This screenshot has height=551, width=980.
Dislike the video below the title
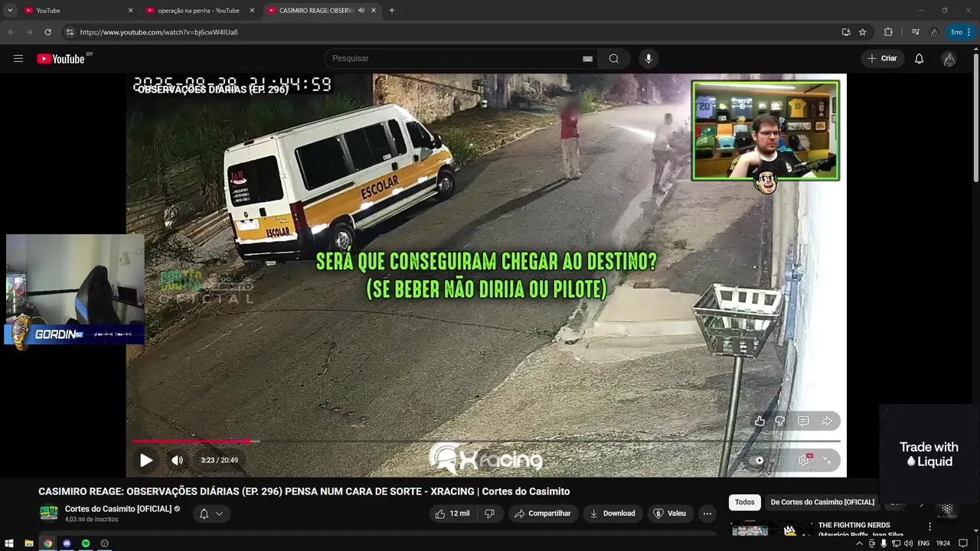point(489,514)
